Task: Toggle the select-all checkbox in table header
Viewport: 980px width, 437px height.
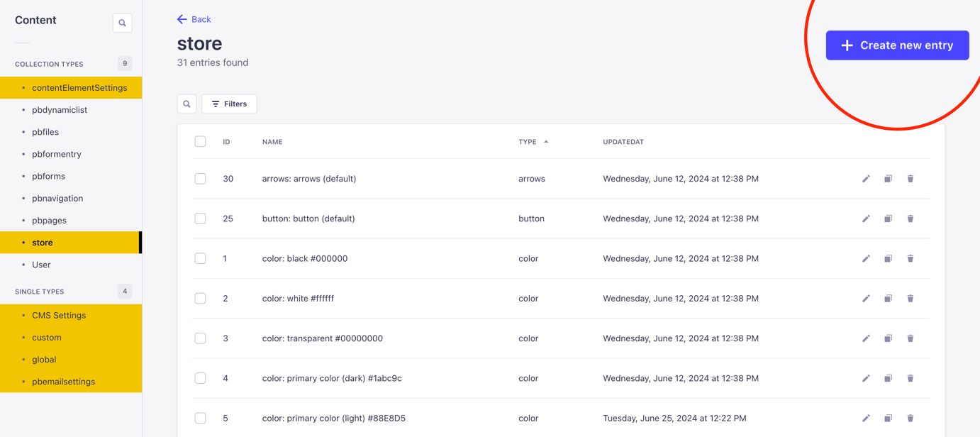Action: pyautogui.click(x=201, y=142)
